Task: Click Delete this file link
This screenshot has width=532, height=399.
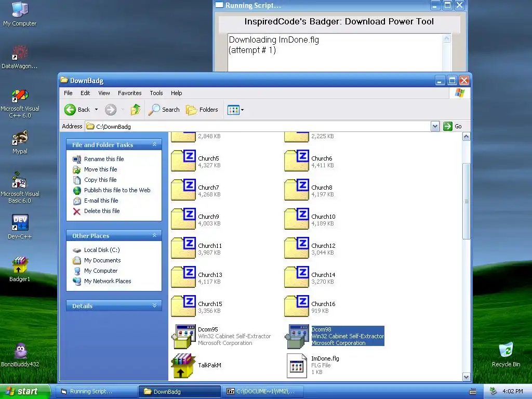Action: pyautogui.click(x=102, y=211)
